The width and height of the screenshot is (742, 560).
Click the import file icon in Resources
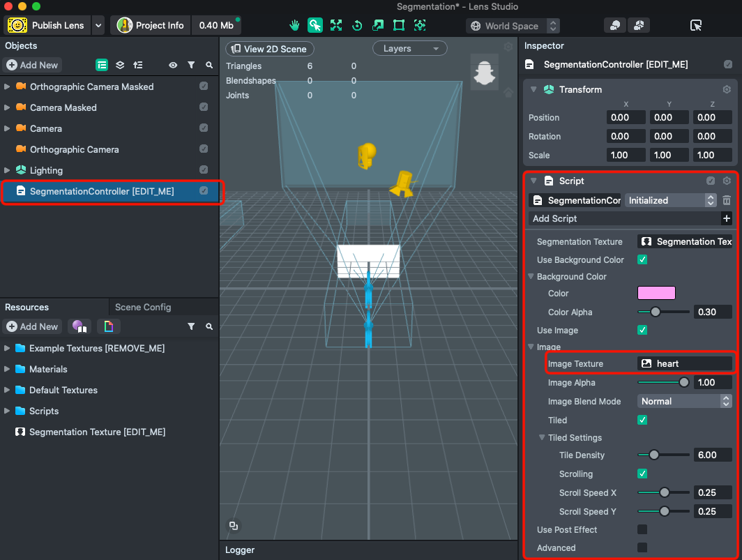coord(109,326)
